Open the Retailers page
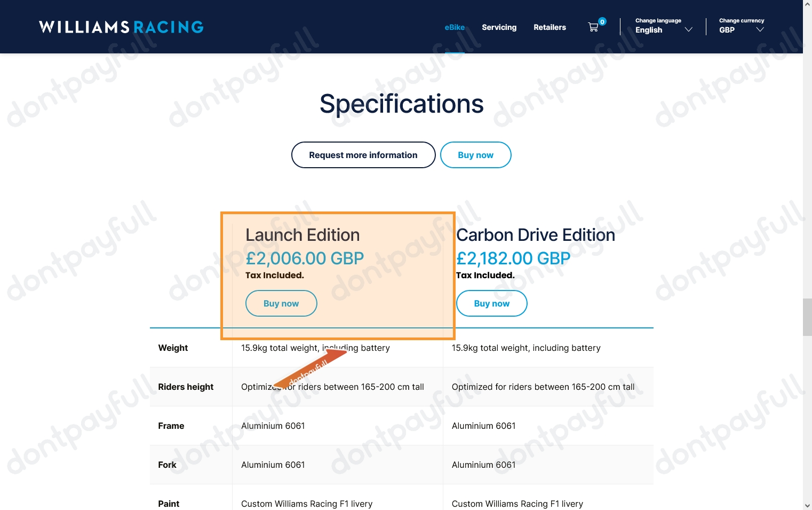 tap(550, 27)
